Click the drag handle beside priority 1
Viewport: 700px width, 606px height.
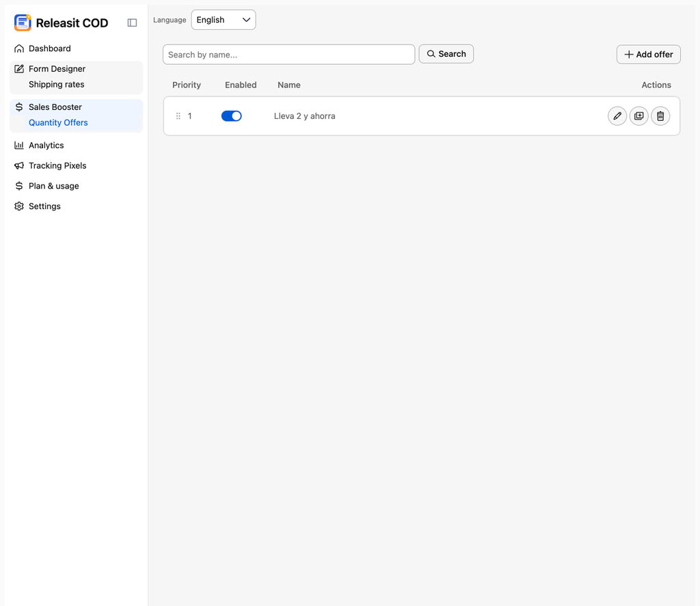pyautogui.click(x=178, y=116)
